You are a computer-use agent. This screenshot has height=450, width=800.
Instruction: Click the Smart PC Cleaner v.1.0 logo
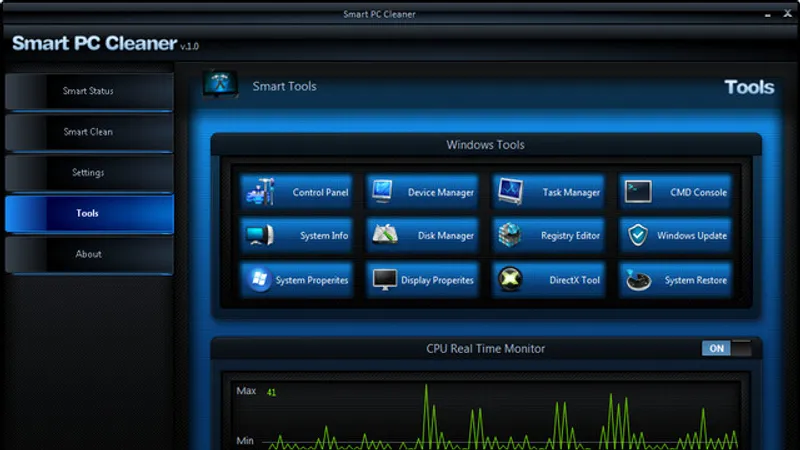pyautogui.click(x=105, y=43)
